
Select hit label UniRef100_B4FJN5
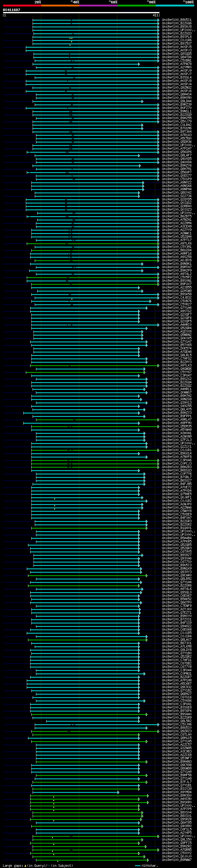(x=177, y=484)
